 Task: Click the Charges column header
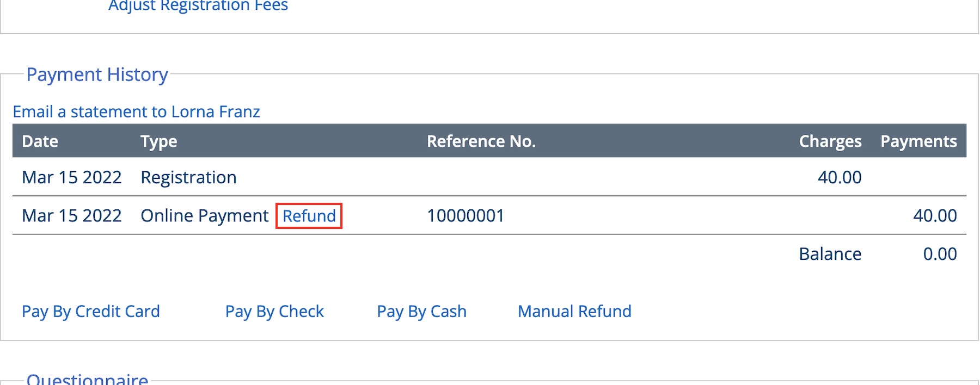pyautogui.click(x=830, y=141)
